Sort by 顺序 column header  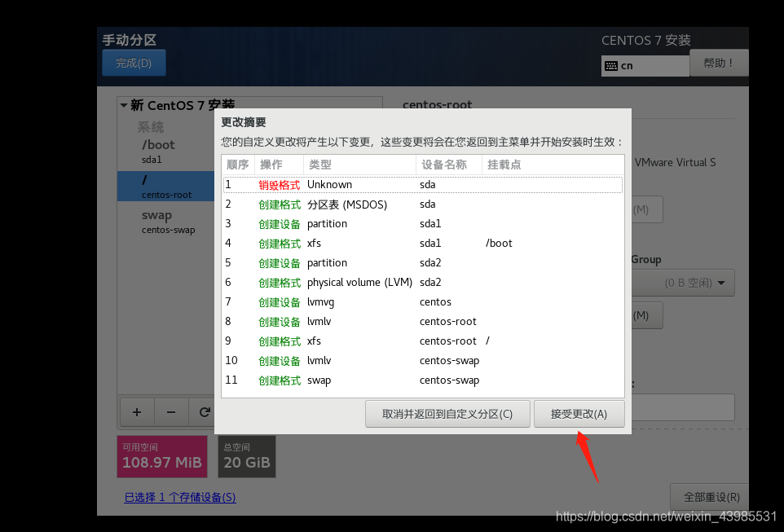click(238, 165)
